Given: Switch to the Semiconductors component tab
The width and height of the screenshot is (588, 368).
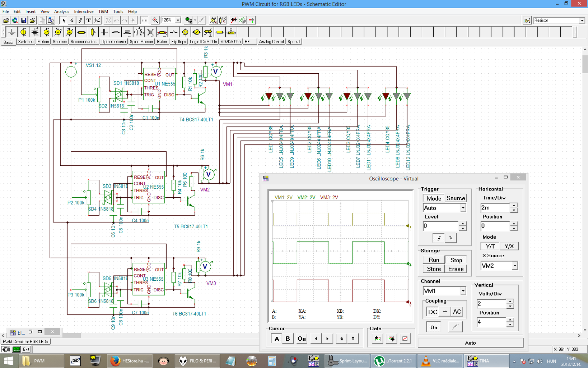Looking at the screenshot, I should (x=84, y=42).
